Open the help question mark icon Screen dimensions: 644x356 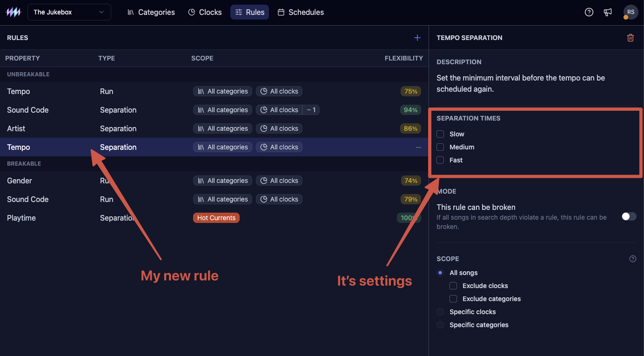tap(589, 12)
